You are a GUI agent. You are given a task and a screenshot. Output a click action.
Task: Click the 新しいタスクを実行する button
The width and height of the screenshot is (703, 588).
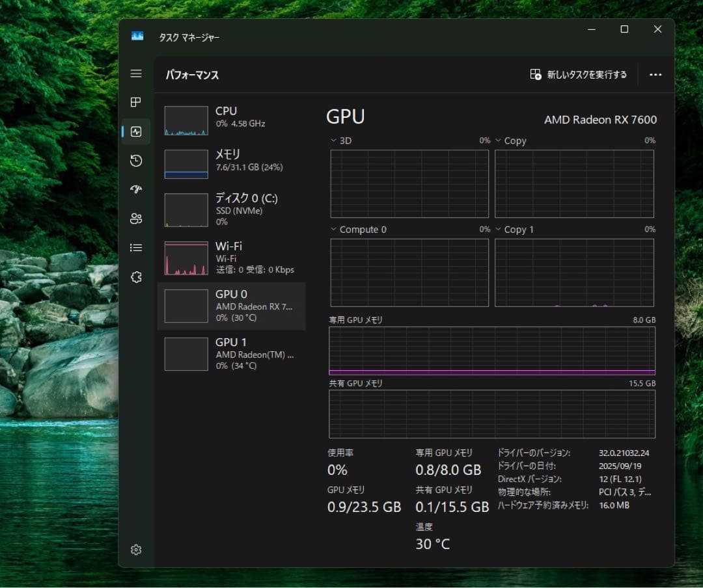(x=579, y=75)
